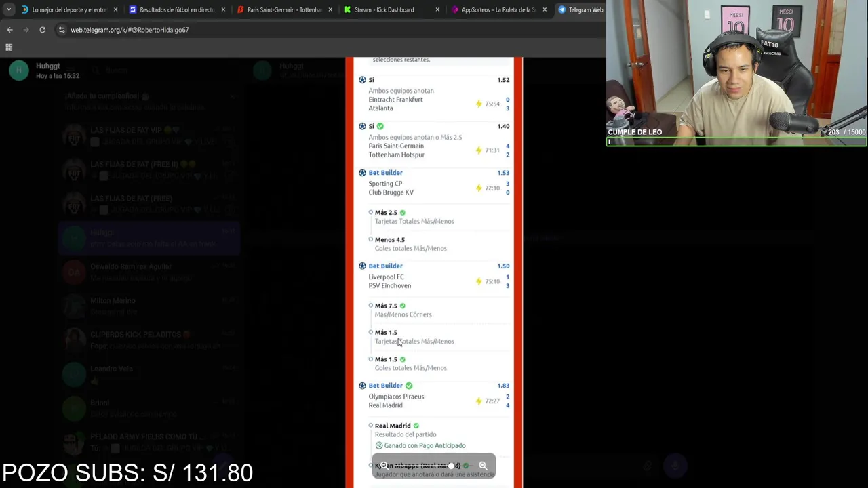868x488 pixels.
Task: Click soccer ball icon on Liverpool FC Bet Builder
Action: [x=362, y=266]
